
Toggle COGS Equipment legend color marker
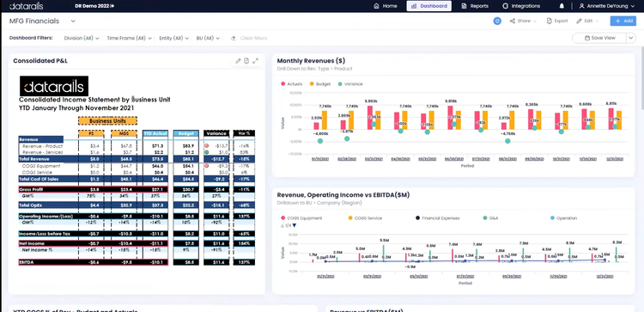pos(283,218)
